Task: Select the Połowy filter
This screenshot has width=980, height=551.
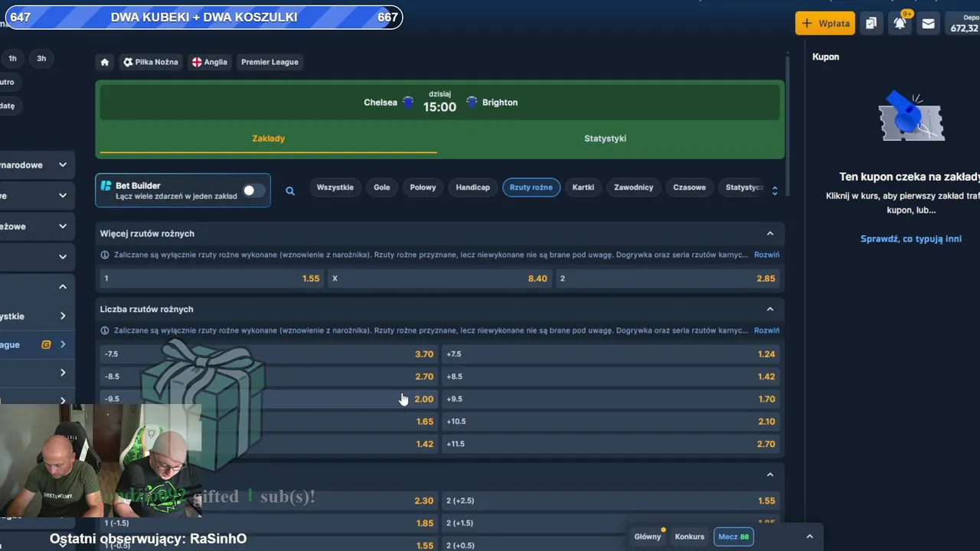Action: (x=423, y=187)
